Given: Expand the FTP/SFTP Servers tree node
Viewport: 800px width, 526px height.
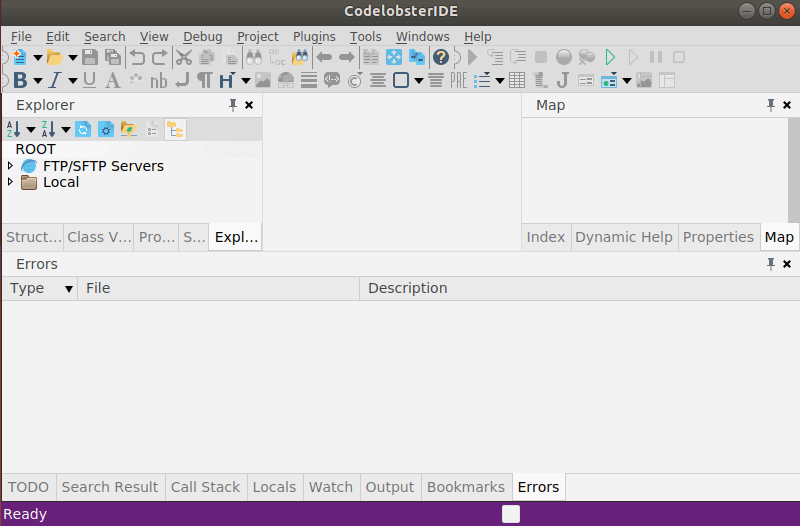Looking at the screenshot, I should [10, 165].
